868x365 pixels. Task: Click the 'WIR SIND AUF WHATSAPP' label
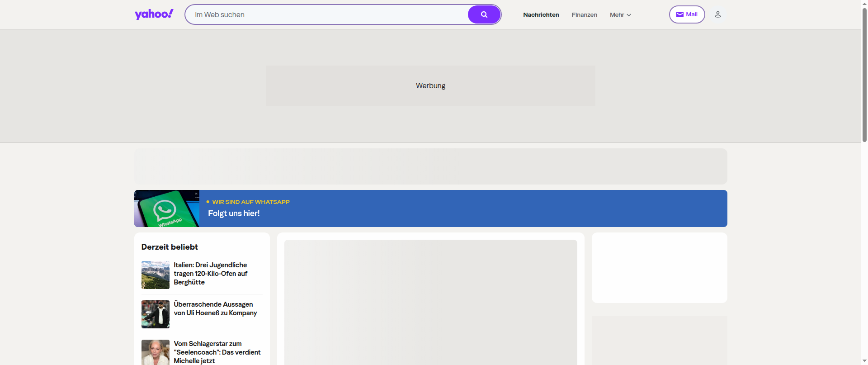251,202
